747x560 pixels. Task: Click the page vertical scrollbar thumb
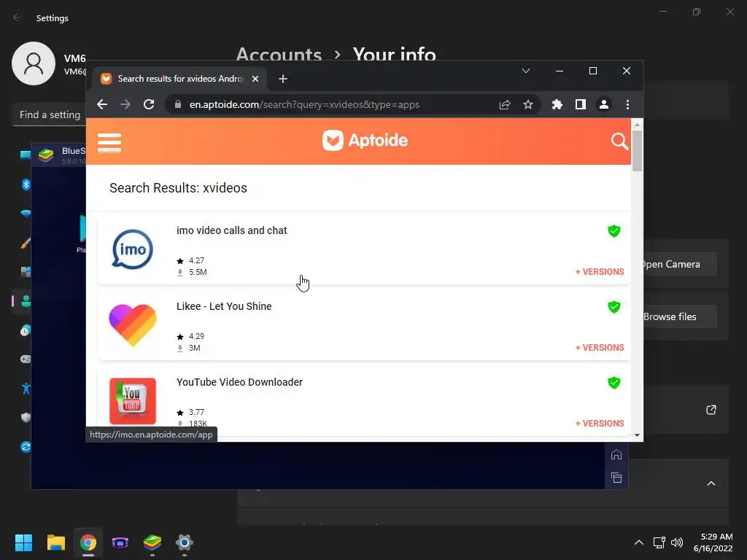pos(637,150)
